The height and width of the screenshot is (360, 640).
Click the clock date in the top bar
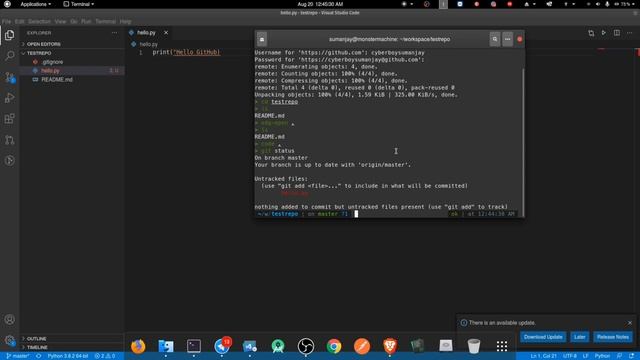pos(320,4)
